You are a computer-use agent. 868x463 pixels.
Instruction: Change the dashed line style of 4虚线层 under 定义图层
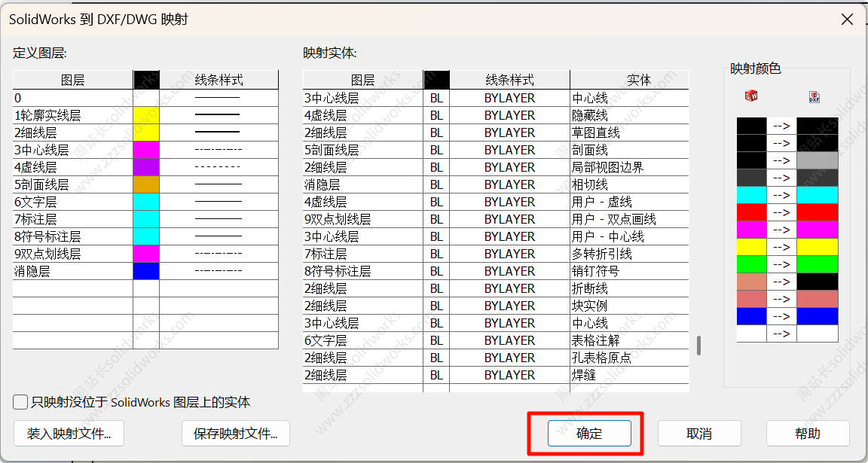click(x=219, y=167)
